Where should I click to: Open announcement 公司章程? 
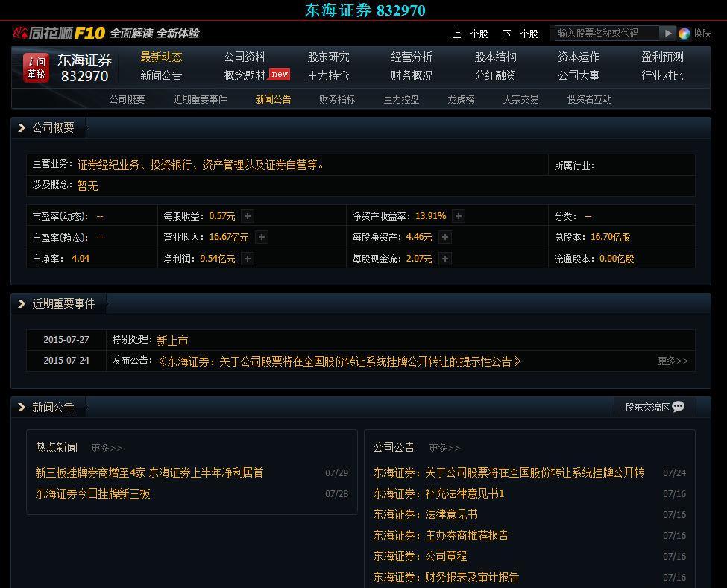coord(420,556)
